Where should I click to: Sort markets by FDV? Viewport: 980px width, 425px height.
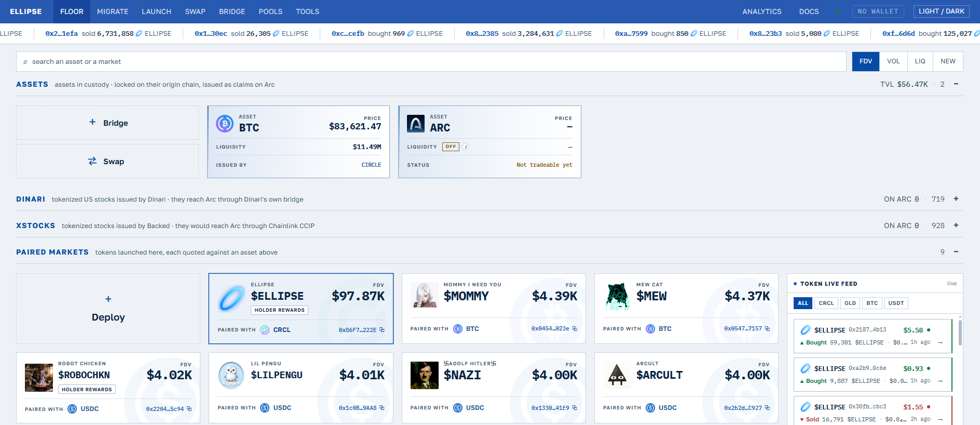click(866, 61)
